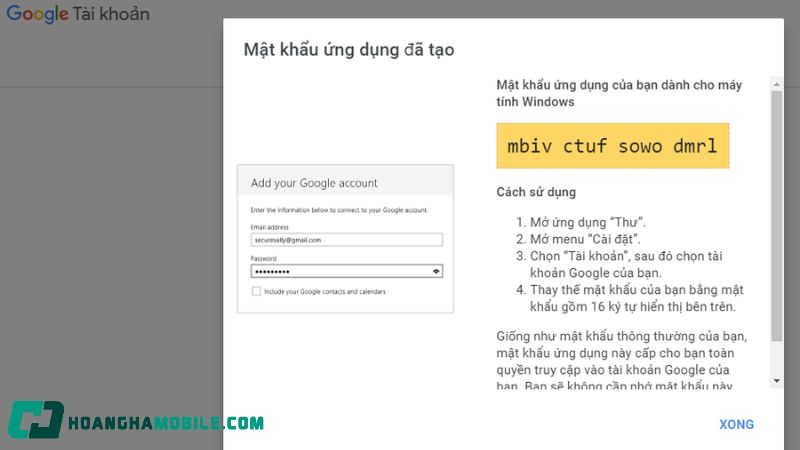Click step 3 about choosing 'Tài khoản'
The image size is (800, 450).
(626, 264)
